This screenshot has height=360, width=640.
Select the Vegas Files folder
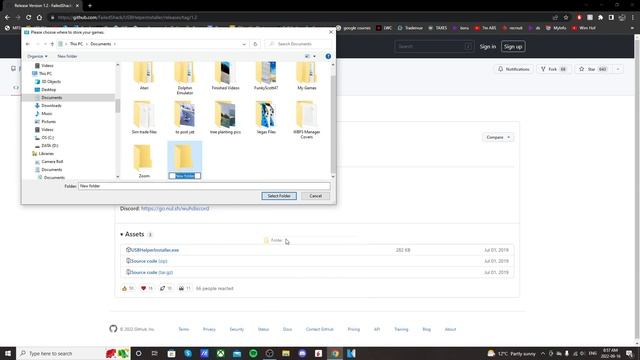[266, 118]
